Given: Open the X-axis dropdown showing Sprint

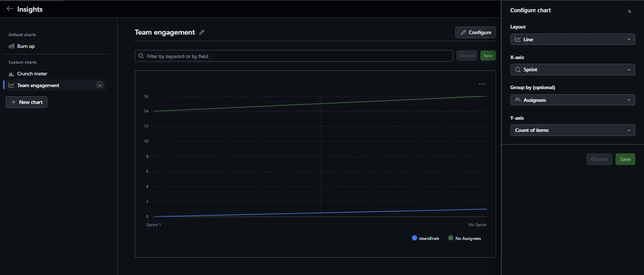Looking at the screenshot, I should pyautogui.click(x=572, y=70).
